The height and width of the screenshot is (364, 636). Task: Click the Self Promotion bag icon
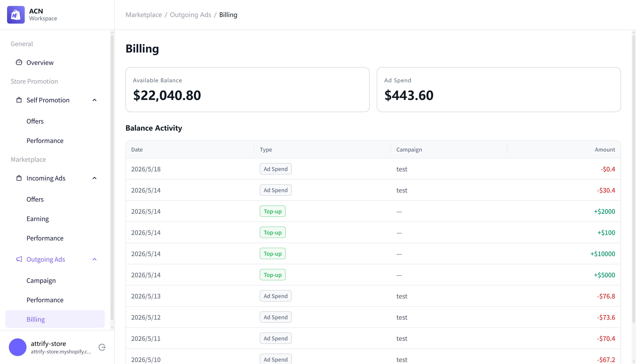coord(19,100)
